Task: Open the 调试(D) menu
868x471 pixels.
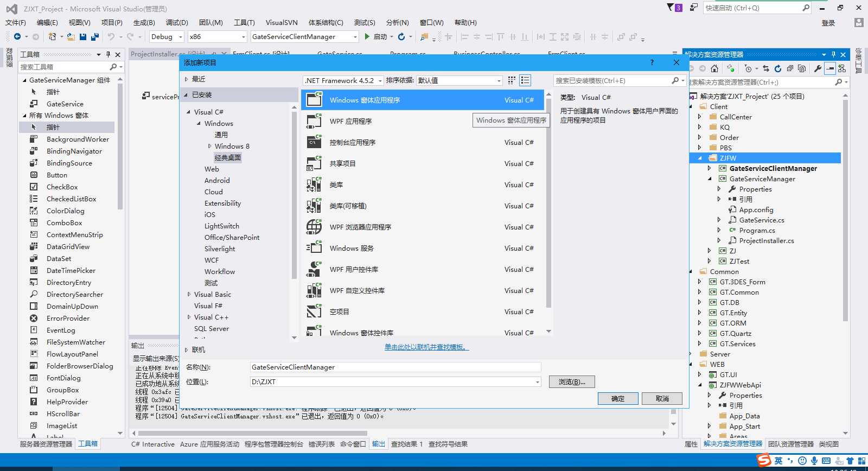Action: point(177,22)
